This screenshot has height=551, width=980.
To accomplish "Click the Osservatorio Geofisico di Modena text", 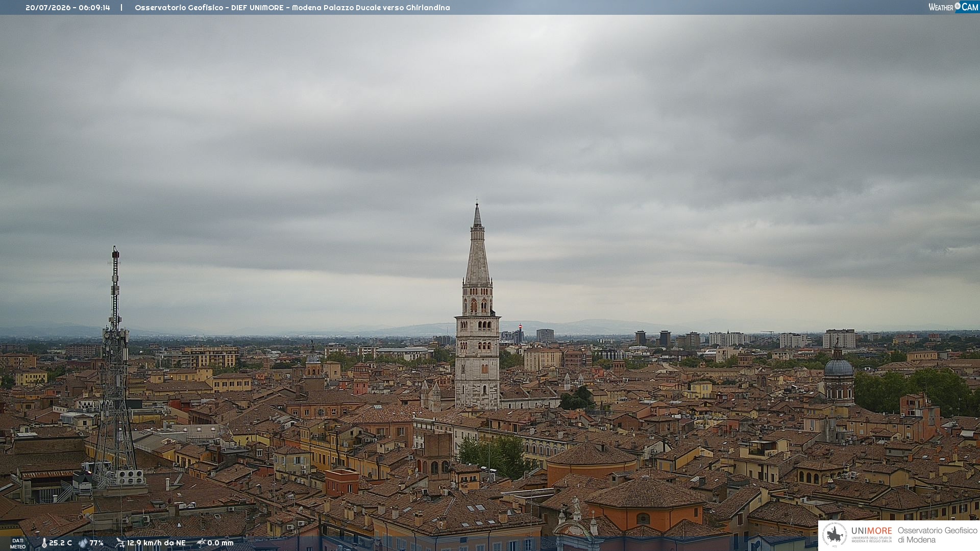I will click(937, 535).
